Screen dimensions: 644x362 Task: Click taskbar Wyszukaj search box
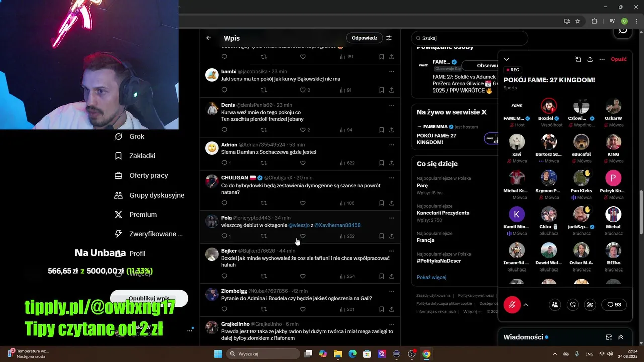[x=263, y=354]
